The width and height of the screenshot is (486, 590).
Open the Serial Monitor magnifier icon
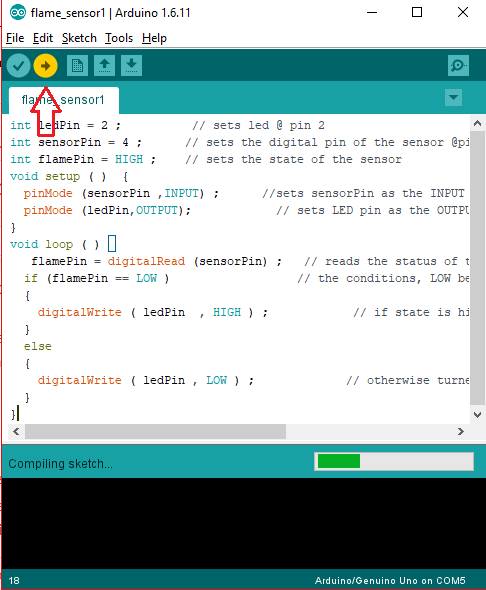(458, 66)
